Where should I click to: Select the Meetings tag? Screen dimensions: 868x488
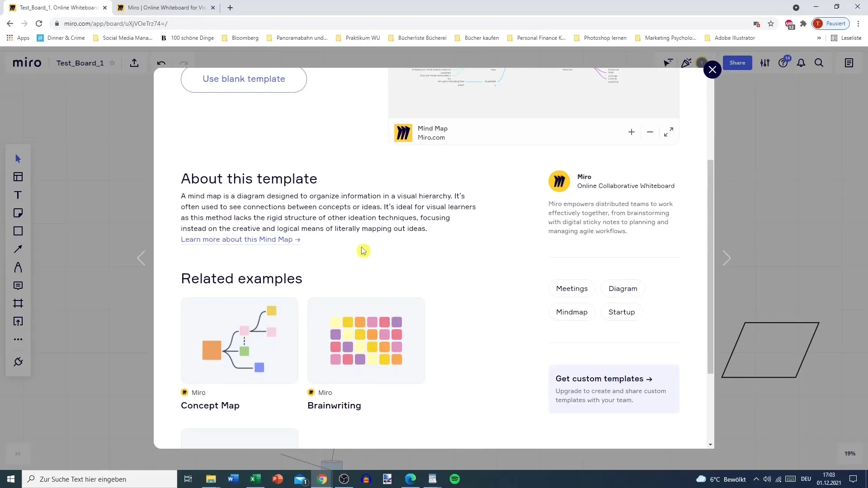pos(572,289)
